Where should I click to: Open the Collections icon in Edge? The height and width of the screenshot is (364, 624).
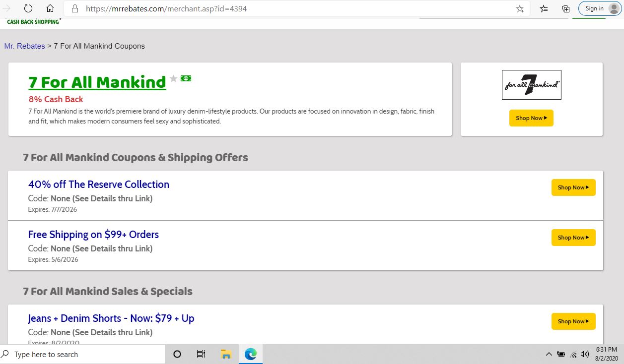tap(565, 8)
